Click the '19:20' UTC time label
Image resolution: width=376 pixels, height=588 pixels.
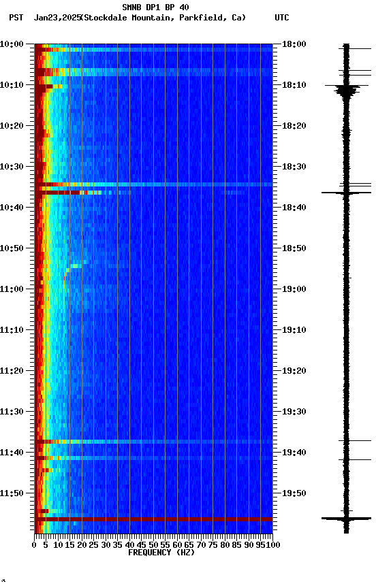coord(294,371)
